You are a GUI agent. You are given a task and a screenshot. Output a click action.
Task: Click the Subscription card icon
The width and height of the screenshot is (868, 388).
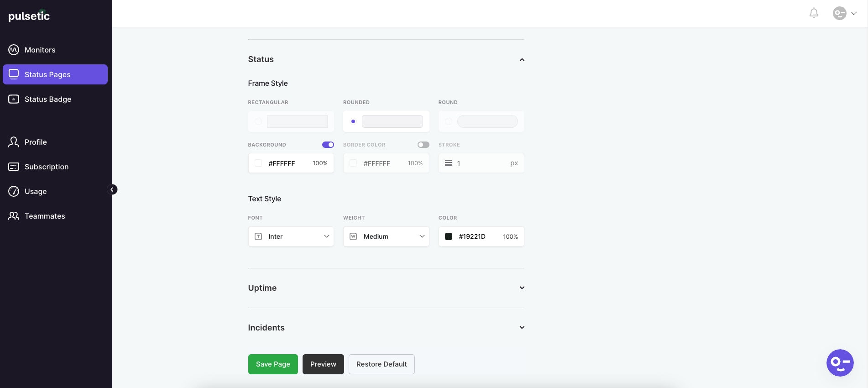[x=14, y=167]
